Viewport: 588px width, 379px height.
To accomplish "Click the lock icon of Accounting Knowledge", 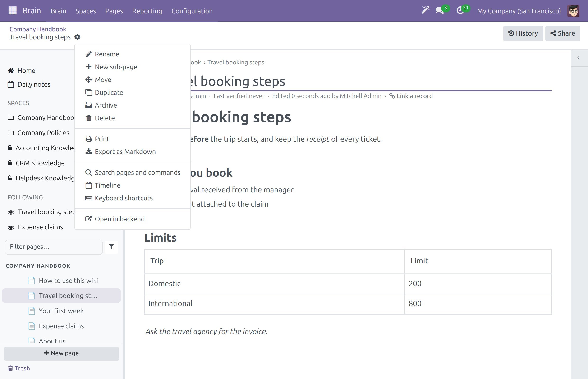I will coord(10,148).
